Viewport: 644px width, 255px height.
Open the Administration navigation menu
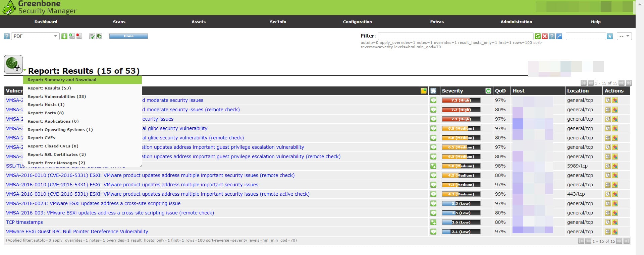pyautogui.click(x=516, y=22)
